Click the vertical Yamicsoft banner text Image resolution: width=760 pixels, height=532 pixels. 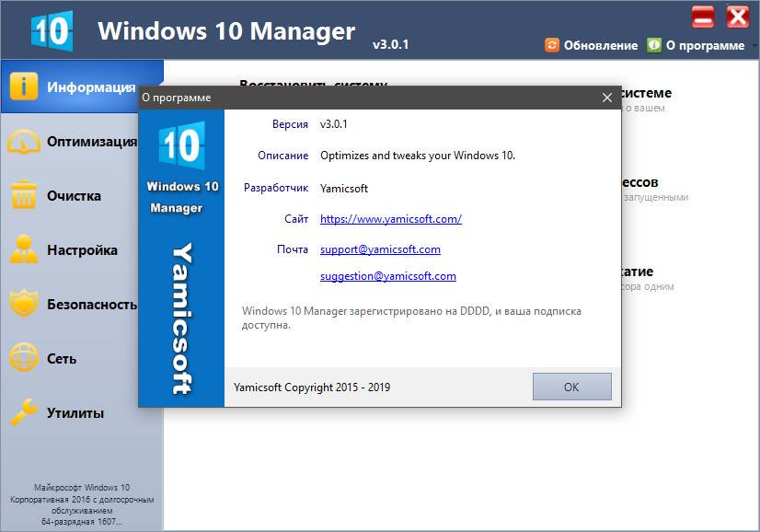tap(182, 318)
